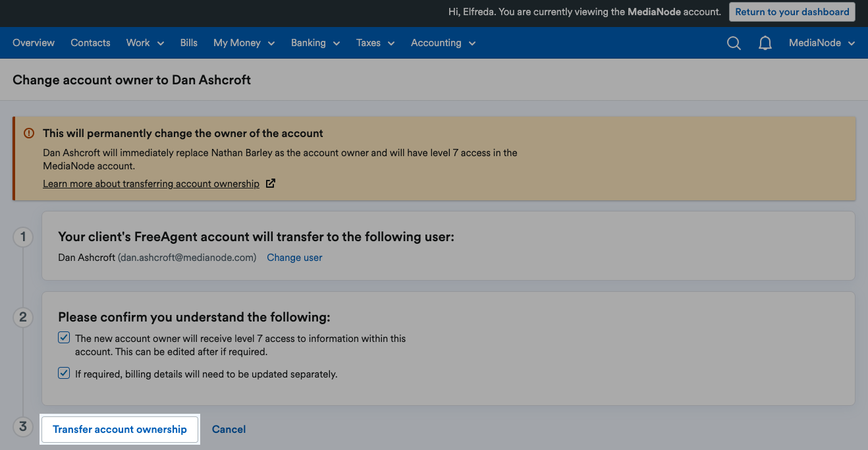
Task: Expand the Accounting dropdown
Action: pyautogui.click(x=443, y=43)
